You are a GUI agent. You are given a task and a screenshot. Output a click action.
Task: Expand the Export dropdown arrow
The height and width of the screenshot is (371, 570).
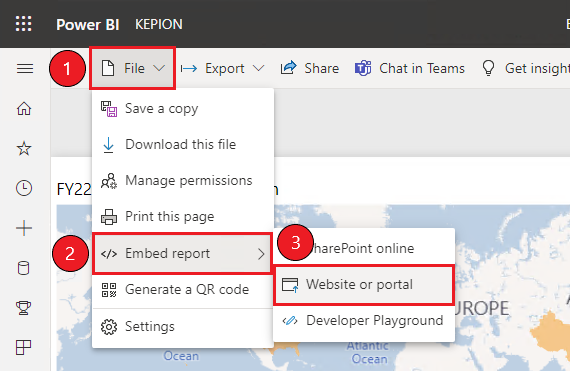[x=258, y=68]
